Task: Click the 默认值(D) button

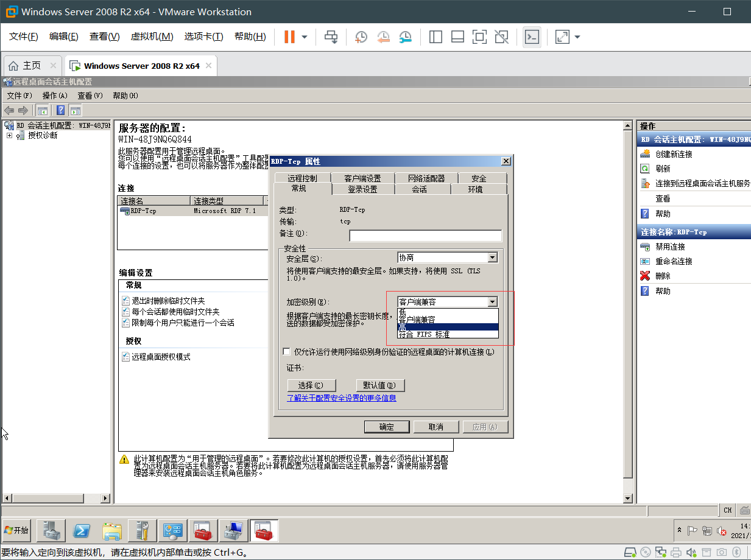Action: point(380,385)
